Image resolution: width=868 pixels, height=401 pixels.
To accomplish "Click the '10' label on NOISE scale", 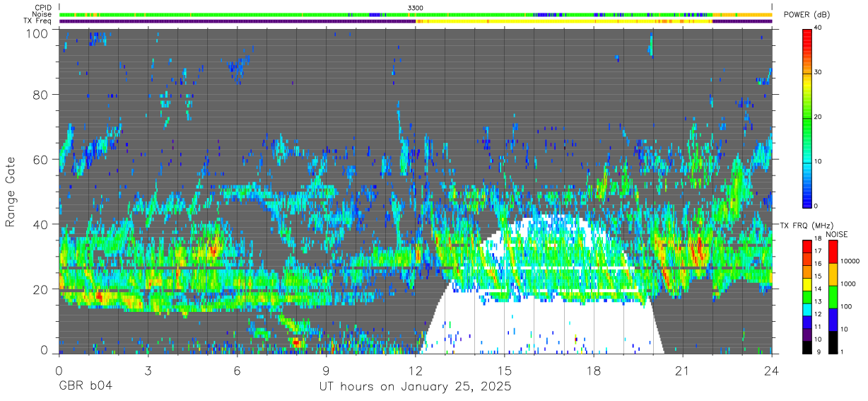I will point(843,330).
